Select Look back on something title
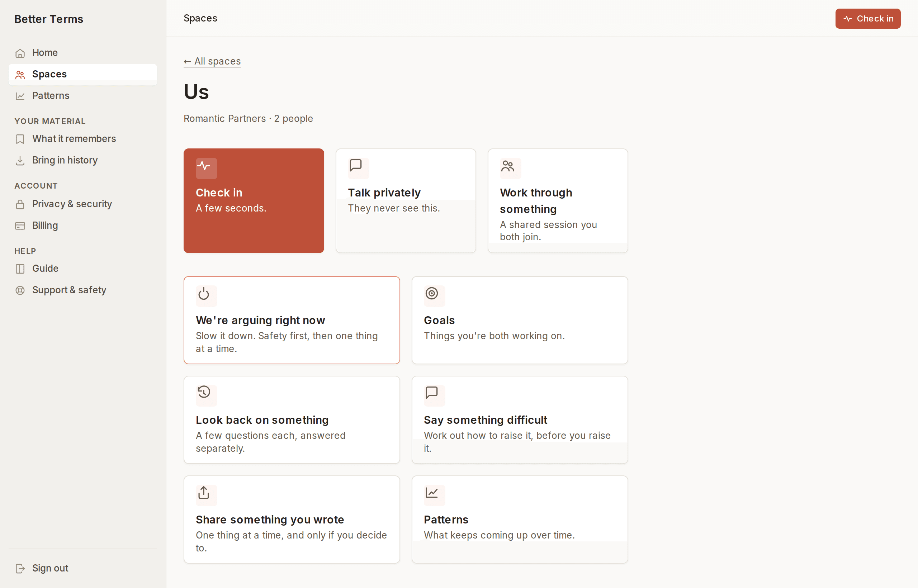 point(262,420)
